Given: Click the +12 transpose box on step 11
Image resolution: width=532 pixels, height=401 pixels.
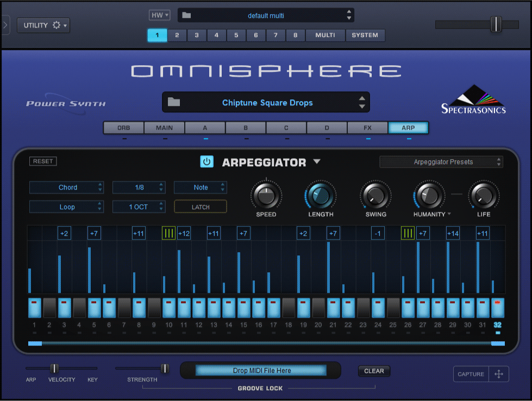Looking at the screenshot, I should click(184, 234).
